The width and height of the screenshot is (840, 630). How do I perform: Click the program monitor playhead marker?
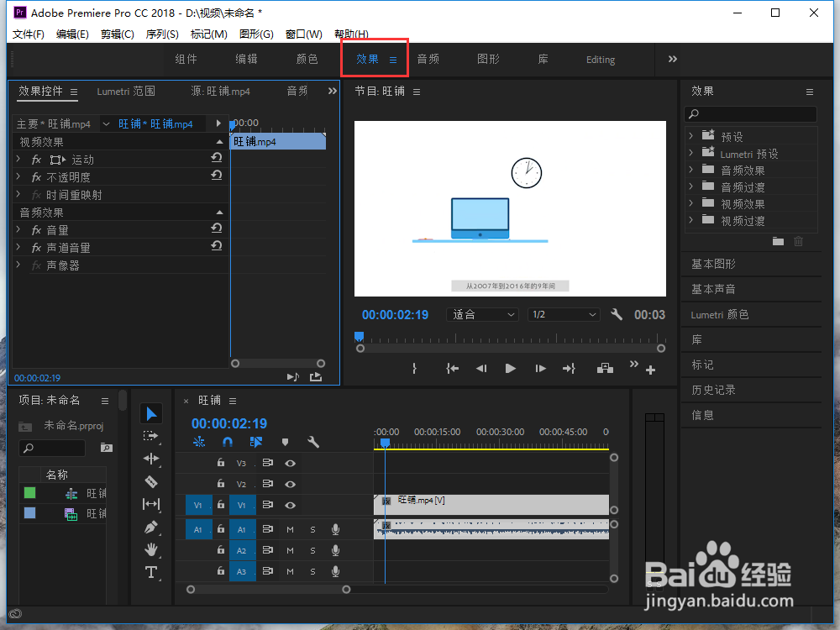click(x=359, y=337)
